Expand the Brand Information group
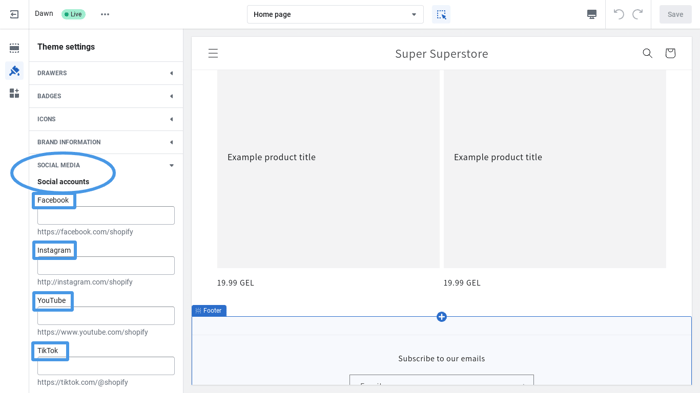Screen dimensions: 700x393 point(106,142)
